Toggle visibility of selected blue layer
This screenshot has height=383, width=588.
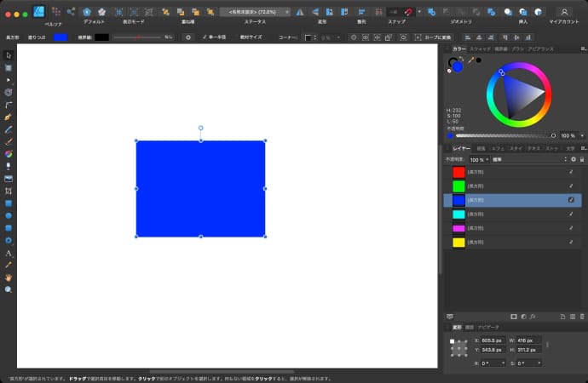pos(571,200)
